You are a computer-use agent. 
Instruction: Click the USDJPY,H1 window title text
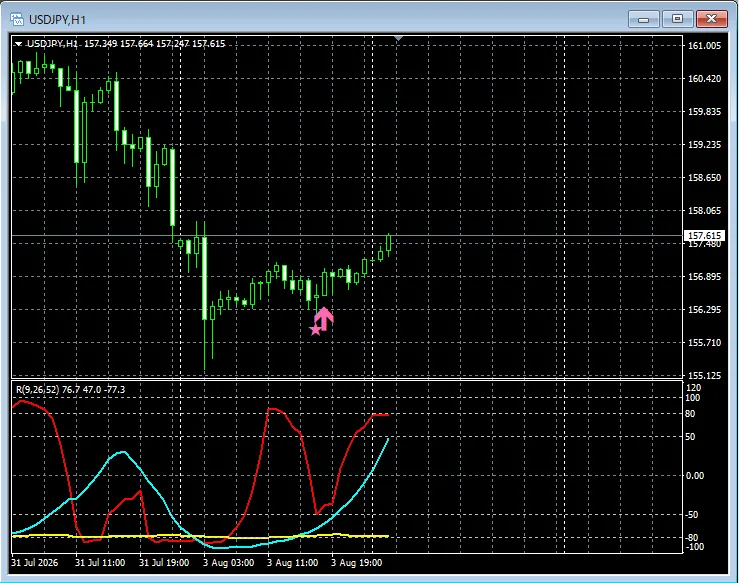[58, 20]
